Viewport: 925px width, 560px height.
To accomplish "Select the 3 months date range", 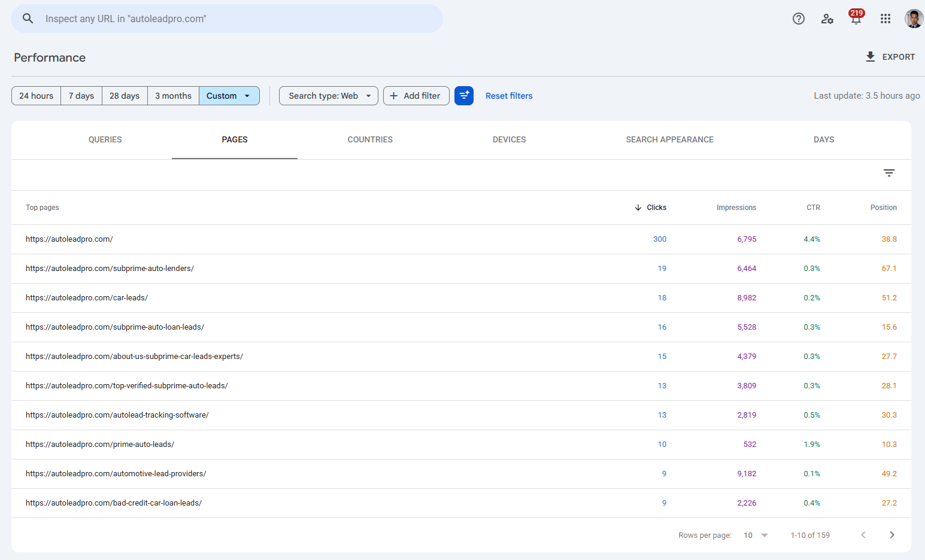I will click(173, 96).
